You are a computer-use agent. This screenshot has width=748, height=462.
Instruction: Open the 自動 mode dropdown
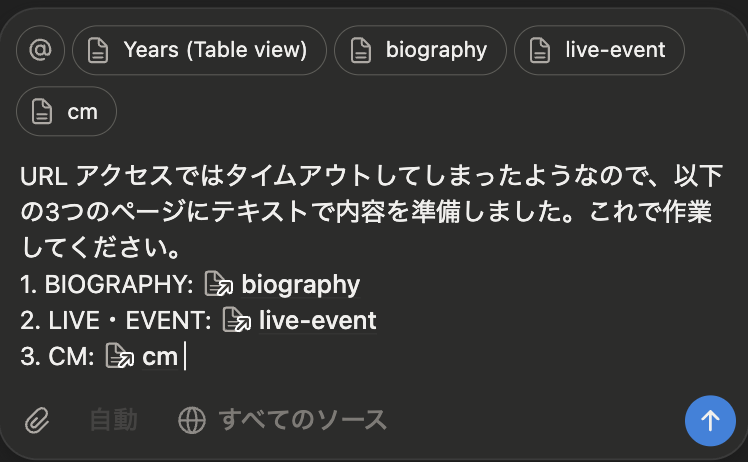tap(113, 420)
